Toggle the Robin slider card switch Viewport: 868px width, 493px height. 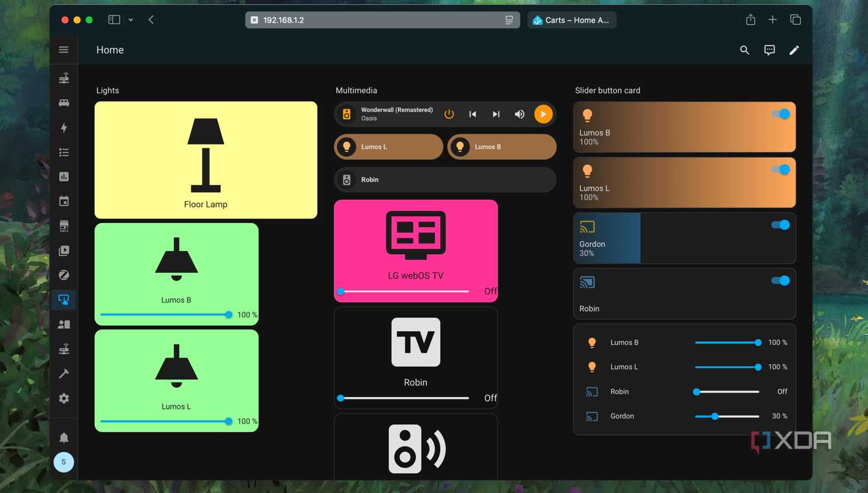tap(780, 280)
